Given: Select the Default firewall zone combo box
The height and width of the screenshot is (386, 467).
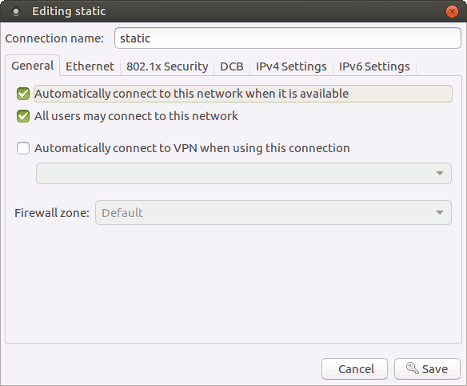Looking at the screenshot, I should click(273, 213).
